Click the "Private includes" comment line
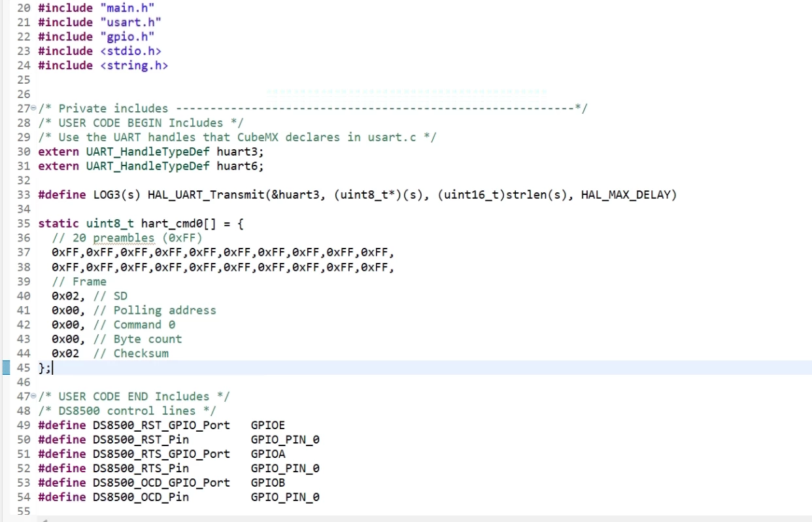The width and height of the screenshot is (812, 522). (313, 109)
